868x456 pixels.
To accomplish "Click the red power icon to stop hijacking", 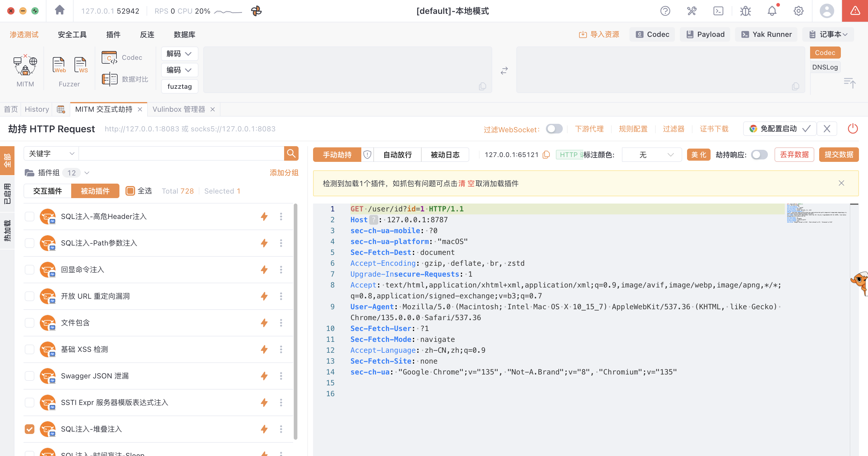I will coord(853,129).
